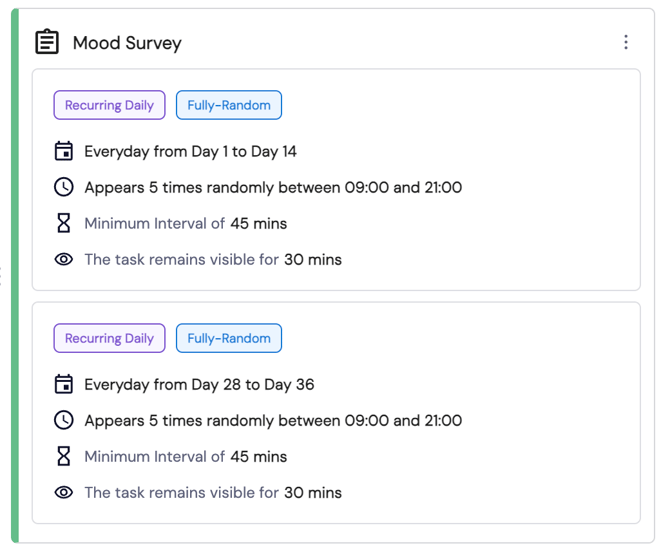Viewport: 670px width, 559px height.
Task: Click the hourglass icon in the second schedule card
Action: click(64, 456)
